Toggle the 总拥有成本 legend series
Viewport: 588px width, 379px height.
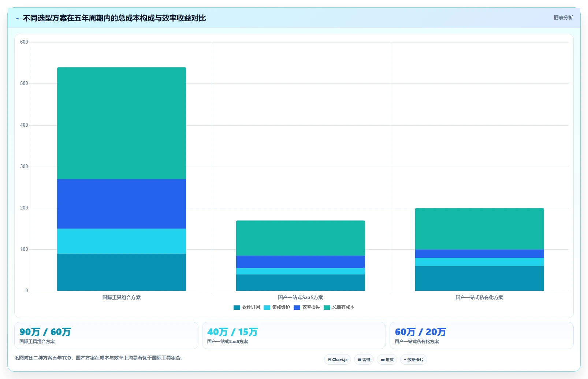coord(339,307)
